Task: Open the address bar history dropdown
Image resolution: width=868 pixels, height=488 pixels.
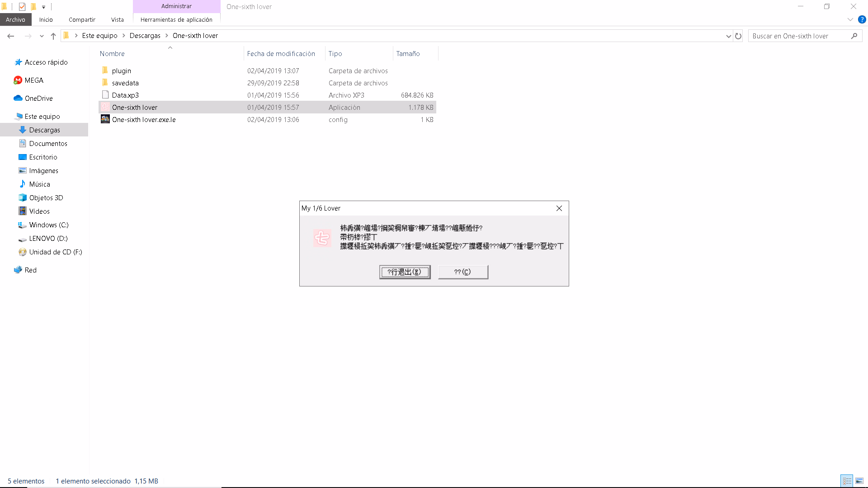Action: point(728,36)
